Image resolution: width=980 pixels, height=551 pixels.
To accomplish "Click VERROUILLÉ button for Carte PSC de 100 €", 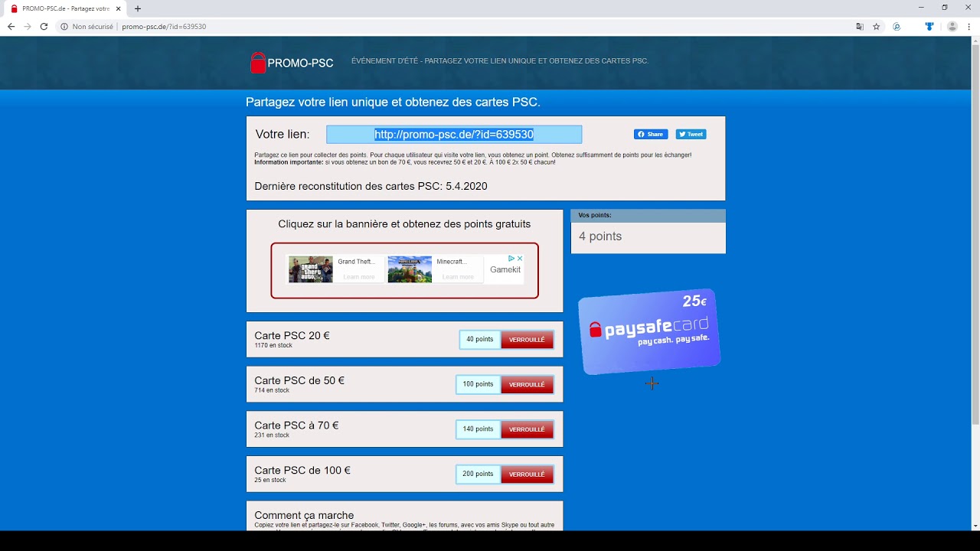I will 527,474.
